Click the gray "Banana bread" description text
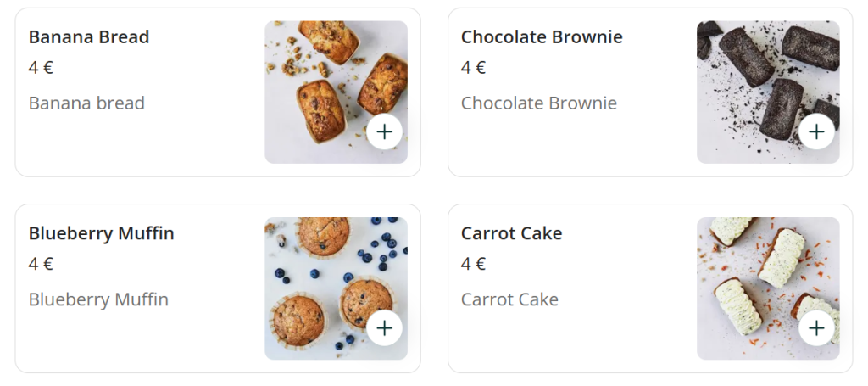This screenshot has width=868, height=386. click(x=86, y=103)
